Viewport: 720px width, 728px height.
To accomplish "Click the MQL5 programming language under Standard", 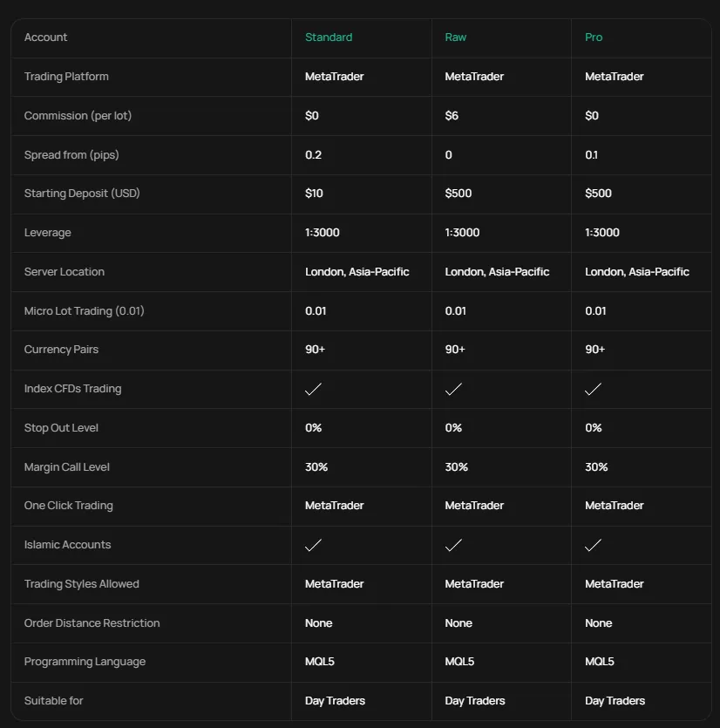I will tap(320, 662).
